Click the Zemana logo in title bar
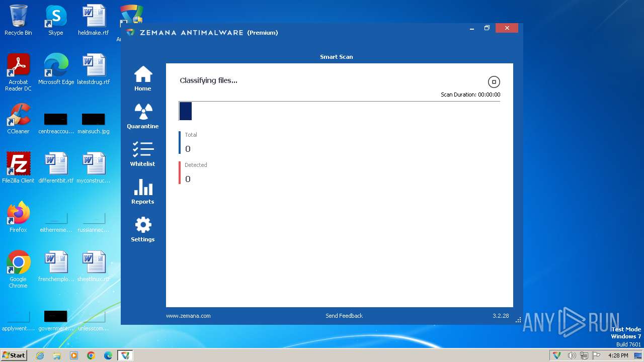 click(x=130, y=32)
